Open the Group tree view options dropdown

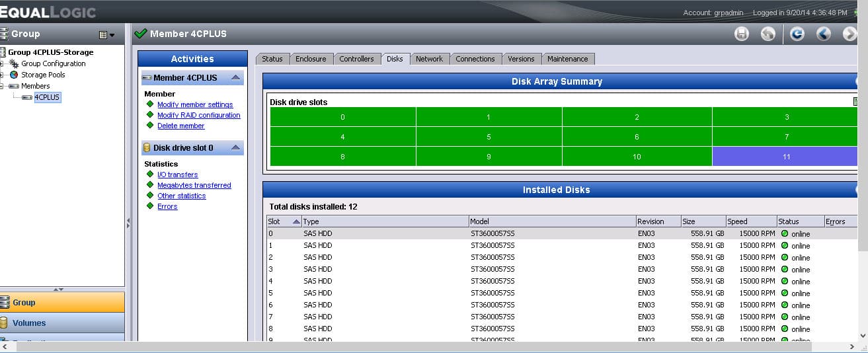(x=107, y=34)
